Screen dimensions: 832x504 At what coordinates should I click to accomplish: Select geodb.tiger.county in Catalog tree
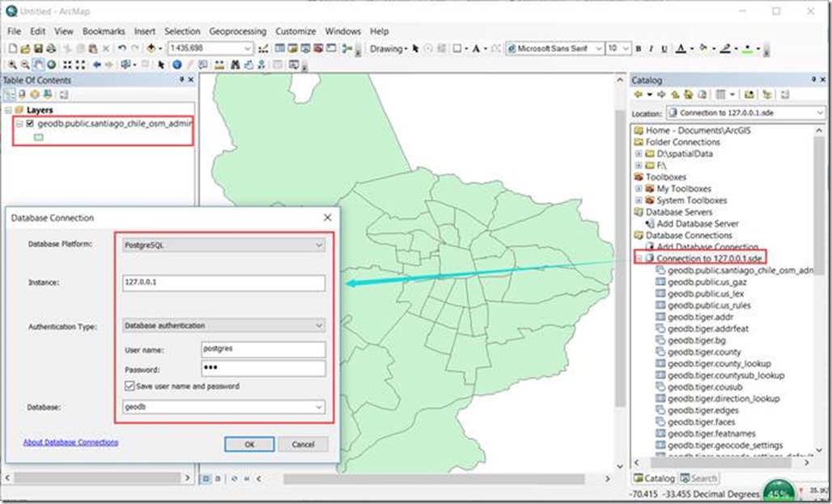(x=704, y=352)
